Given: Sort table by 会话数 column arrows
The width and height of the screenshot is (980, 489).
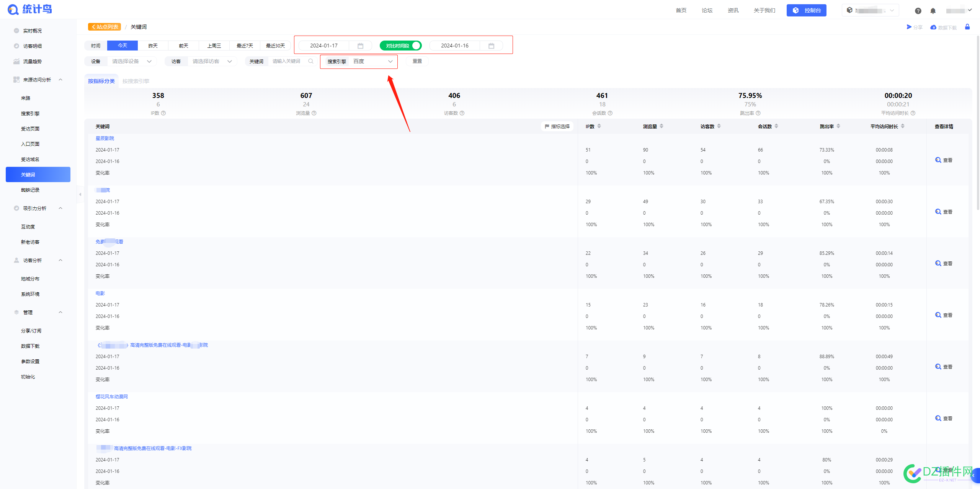Looking at the screenshot, I should (776, 126).
